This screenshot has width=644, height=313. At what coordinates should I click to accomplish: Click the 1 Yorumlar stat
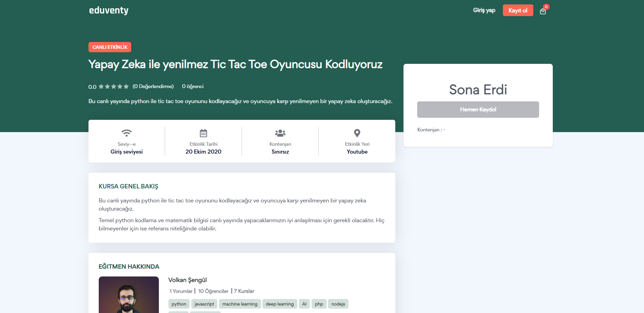[181, 291]
